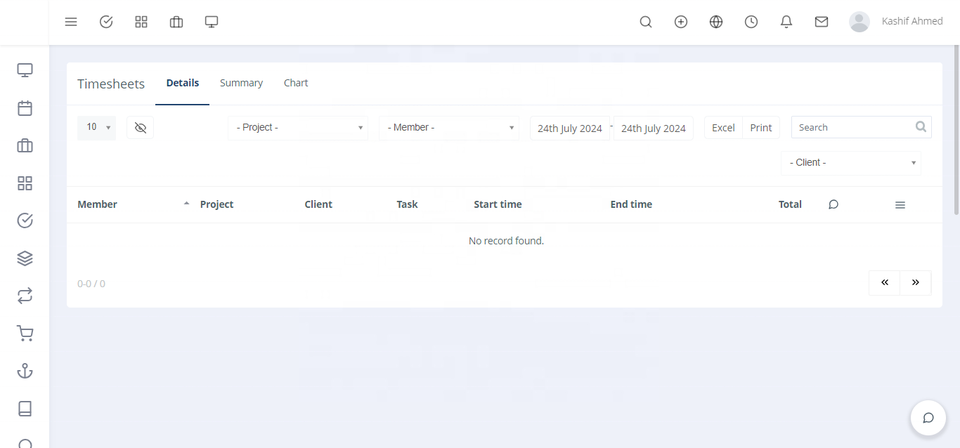This screenshot has height=448, width=960.
Task: Open the globe language icon
Action: 716,22
